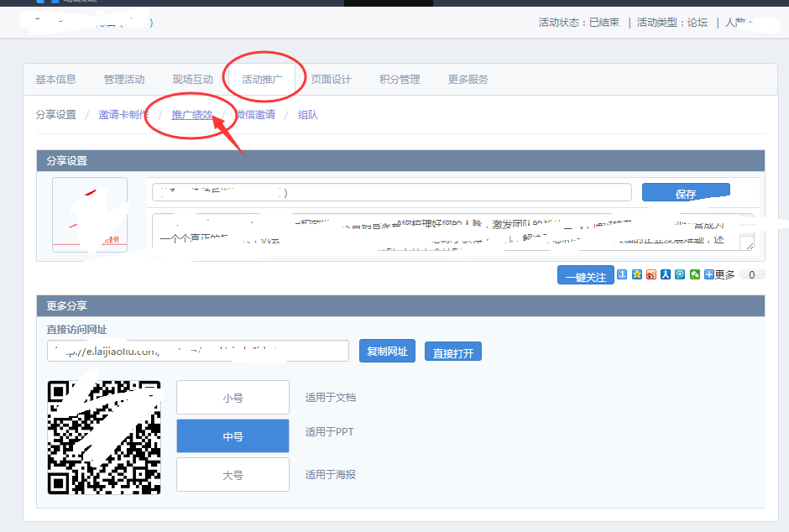Share to QQ Zone star icon

(x=637, y=274)
